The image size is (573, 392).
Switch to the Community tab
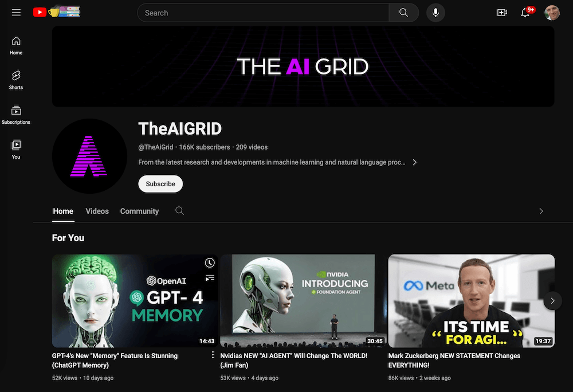140,211
